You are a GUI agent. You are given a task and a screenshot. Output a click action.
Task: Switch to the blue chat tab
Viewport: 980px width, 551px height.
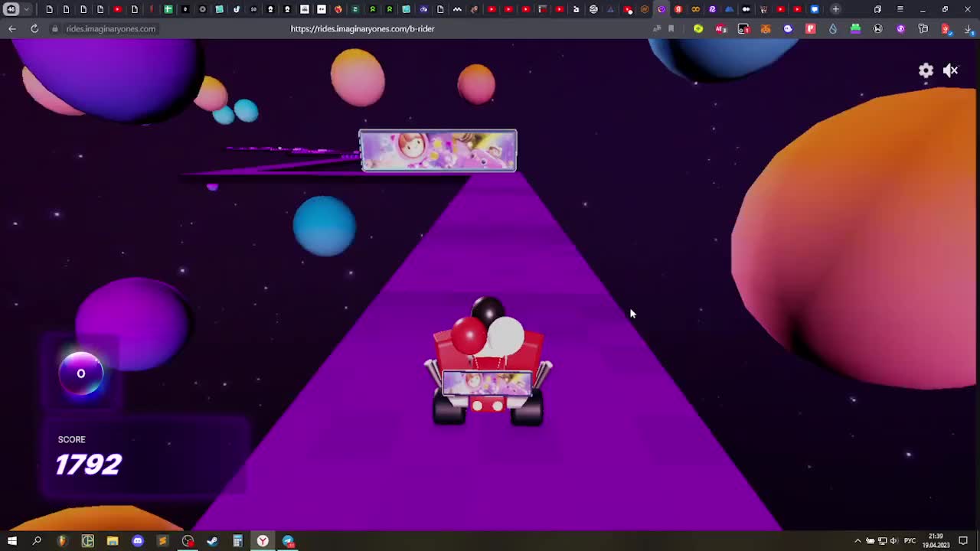(814, 9)
